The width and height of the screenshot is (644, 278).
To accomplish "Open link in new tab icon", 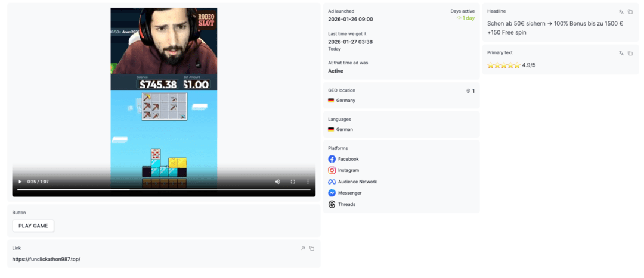I will (303, 248).
